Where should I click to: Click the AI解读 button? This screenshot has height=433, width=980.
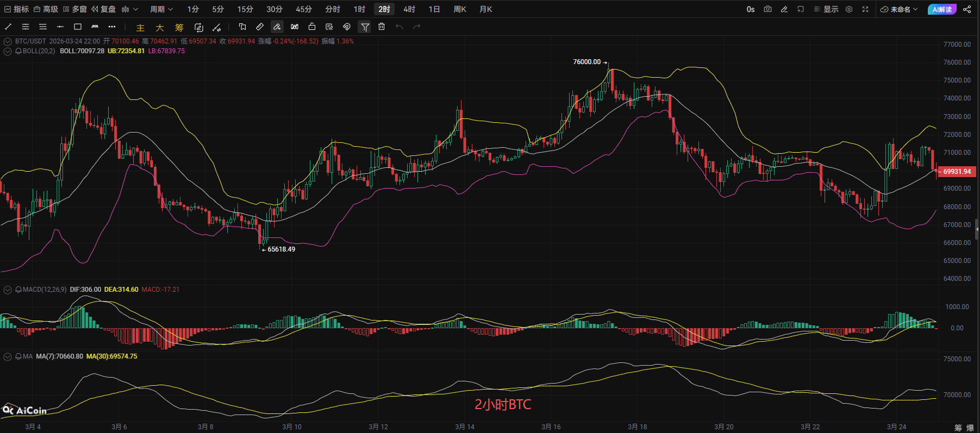click(942, 9)
